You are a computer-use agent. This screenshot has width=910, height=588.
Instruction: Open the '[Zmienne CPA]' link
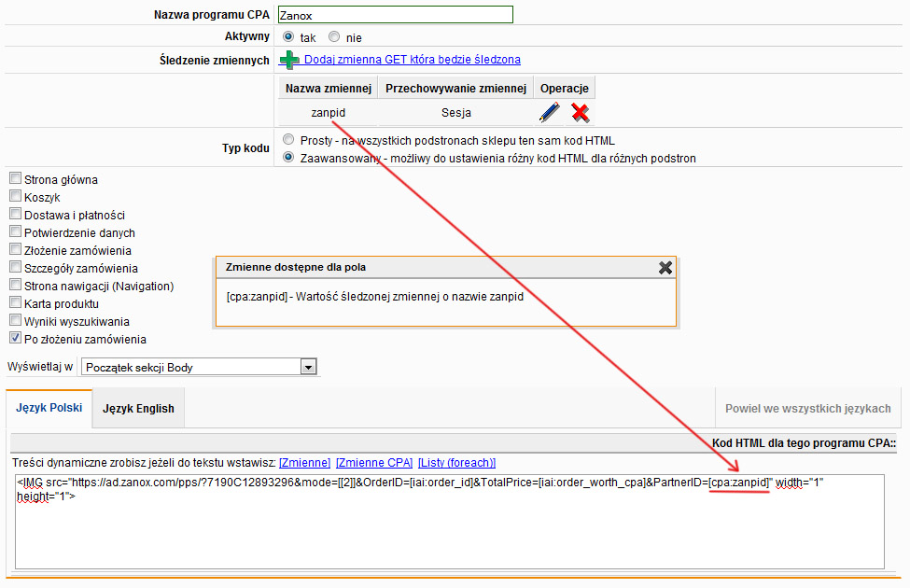(373, 462)
